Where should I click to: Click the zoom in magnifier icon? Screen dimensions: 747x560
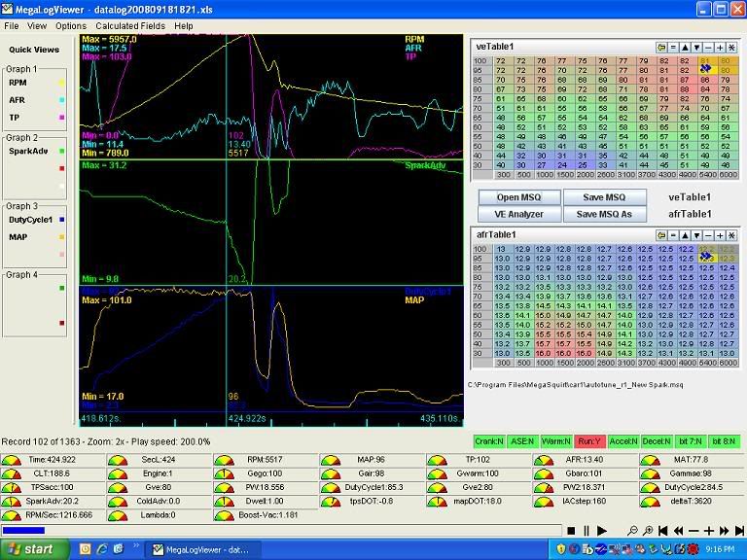(x=648, y=530)
